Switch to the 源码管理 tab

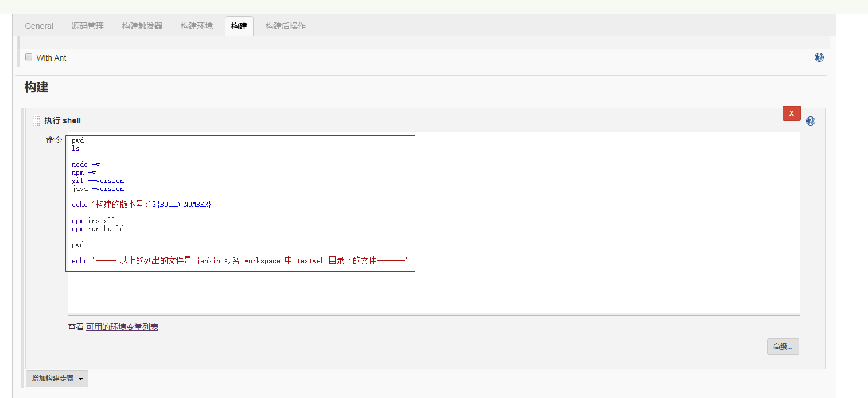pyautogui.click(x=88, y=26)
